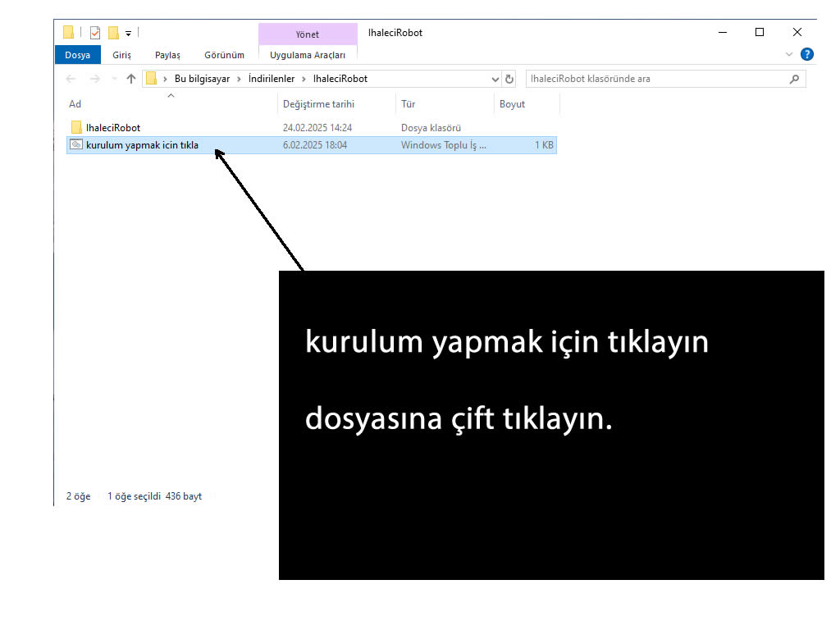This screenshot has height=630, width=840.
Task: Click the search magnifier icon
Action: [x=794, y=79]
